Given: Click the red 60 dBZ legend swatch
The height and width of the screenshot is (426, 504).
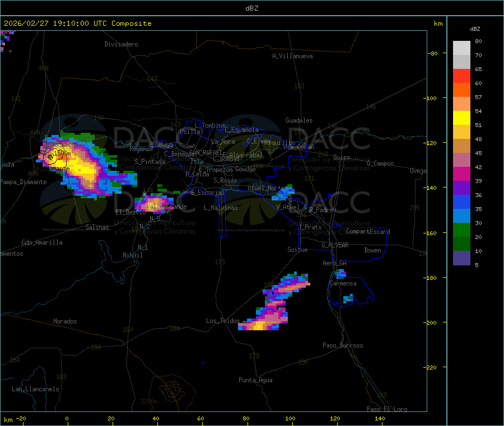Looking at the screenshot, I should 461,76.
